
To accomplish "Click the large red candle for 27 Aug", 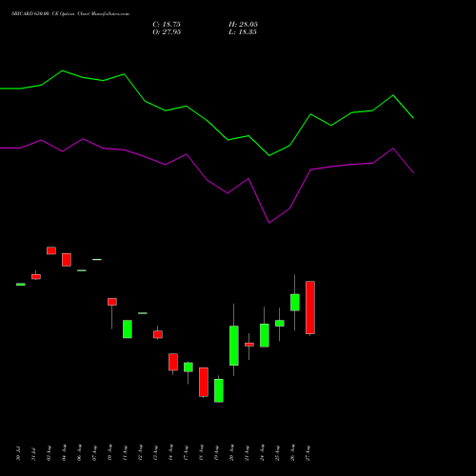I will tap(310, 307).
